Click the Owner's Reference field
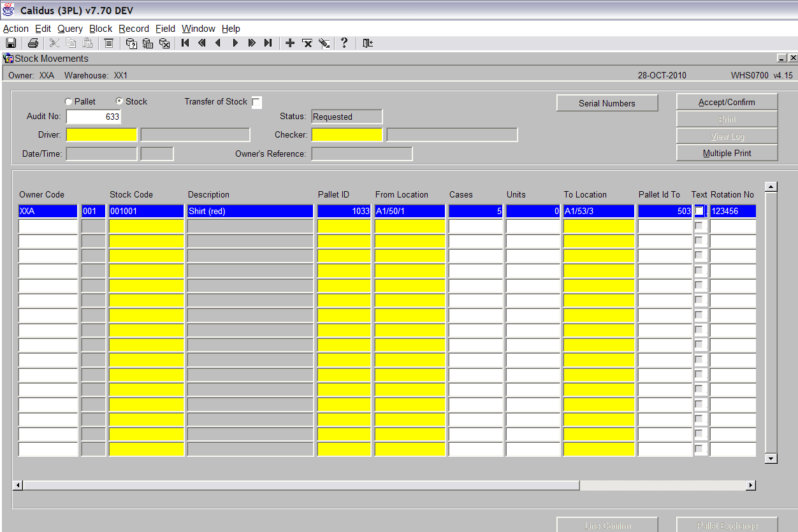The height and width of the screenshot is (532, 798). (361, 154)
